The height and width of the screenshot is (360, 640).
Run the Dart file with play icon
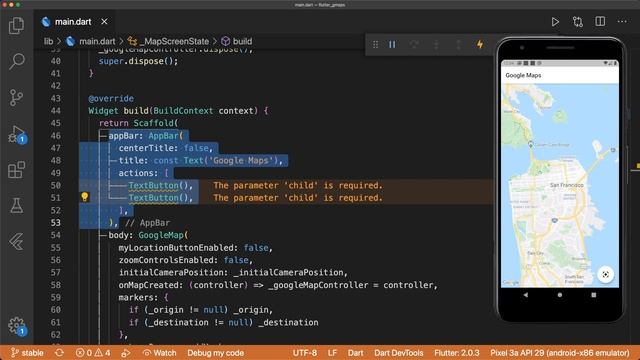(555, 22)
